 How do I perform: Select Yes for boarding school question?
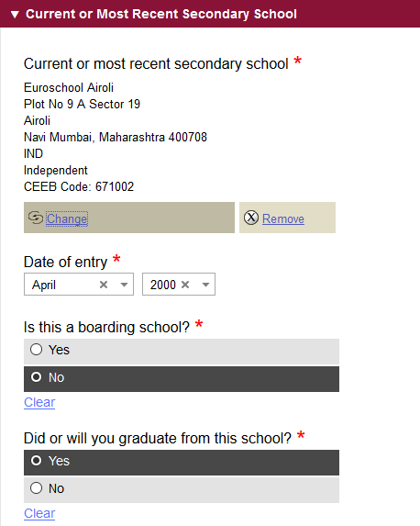pos(182,352)
